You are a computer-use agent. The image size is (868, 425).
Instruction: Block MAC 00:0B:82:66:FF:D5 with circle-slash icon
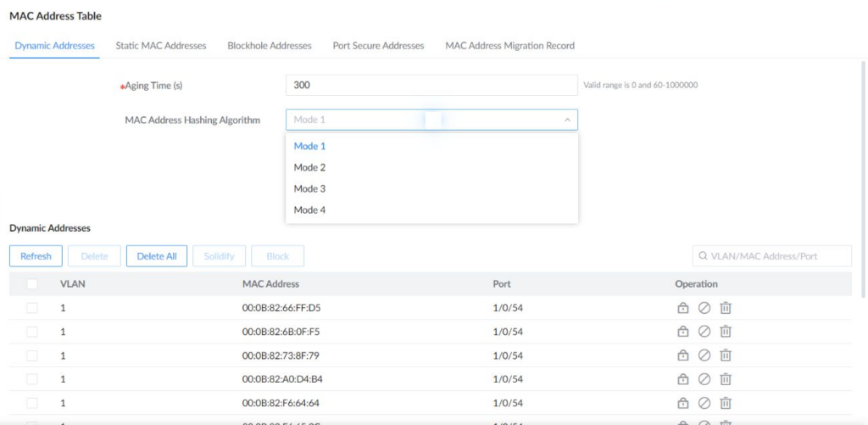tap(704, 308)
